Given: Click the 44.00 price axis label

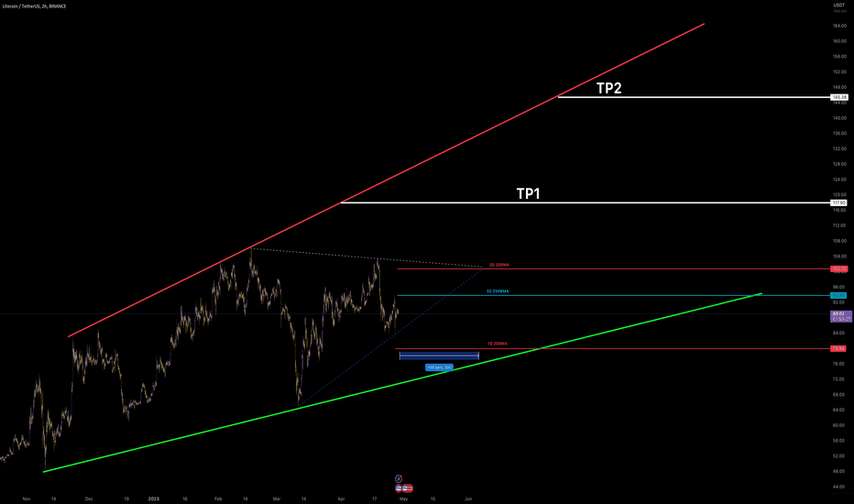Looking at the screenshot, I should click(x=839, y=487).
